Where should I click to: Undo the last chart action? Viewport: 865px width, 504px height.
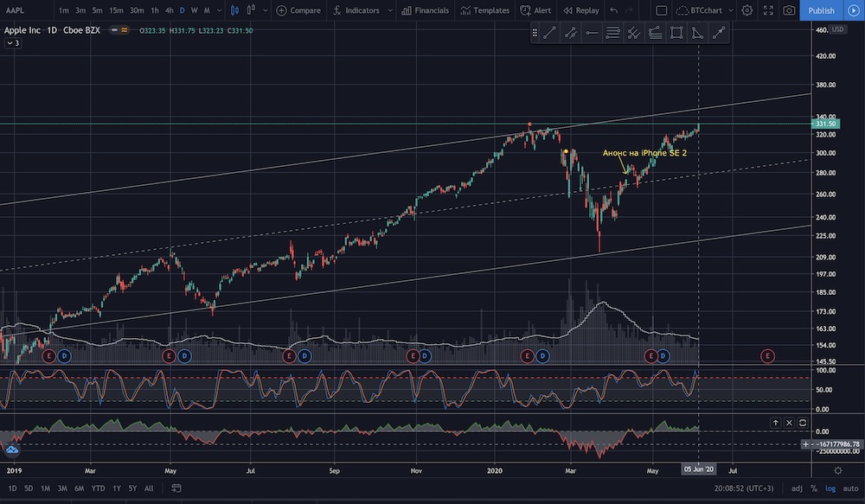click(x=613, y=10)
